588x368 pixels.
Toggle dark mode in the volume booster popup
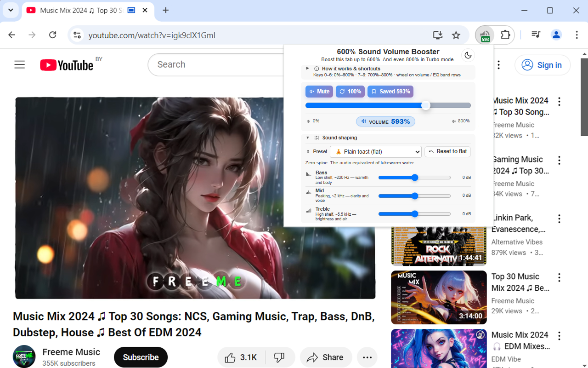click(468, 55)
